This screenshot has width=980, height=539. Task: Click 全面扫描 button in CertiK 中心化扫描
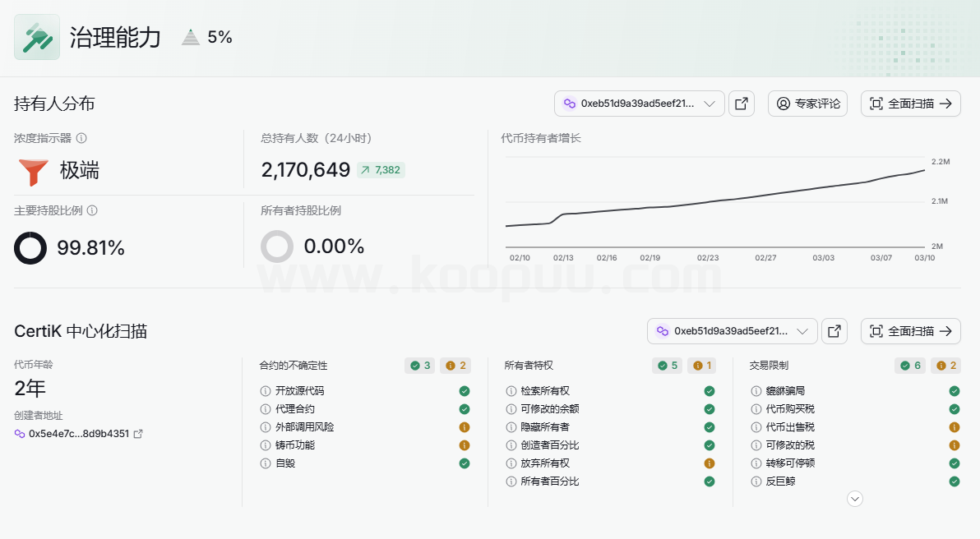911,331
